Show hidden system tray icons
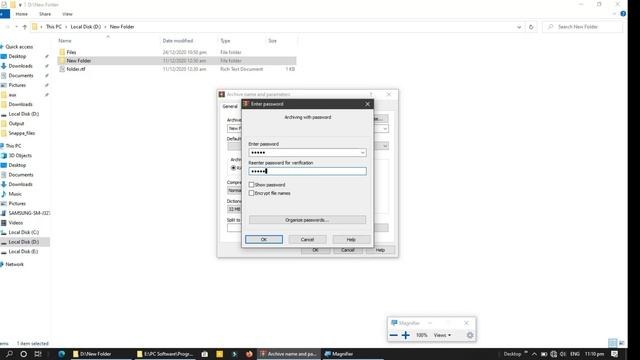This screenshot has height=360, width=640. pos(534,354)
